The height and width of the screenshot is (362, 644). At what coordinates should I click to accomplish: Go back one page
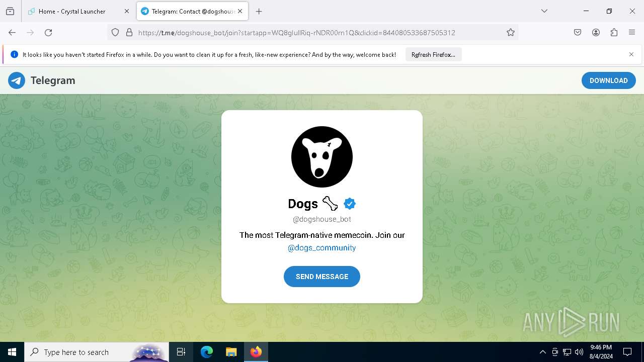[x=12, y=33]
